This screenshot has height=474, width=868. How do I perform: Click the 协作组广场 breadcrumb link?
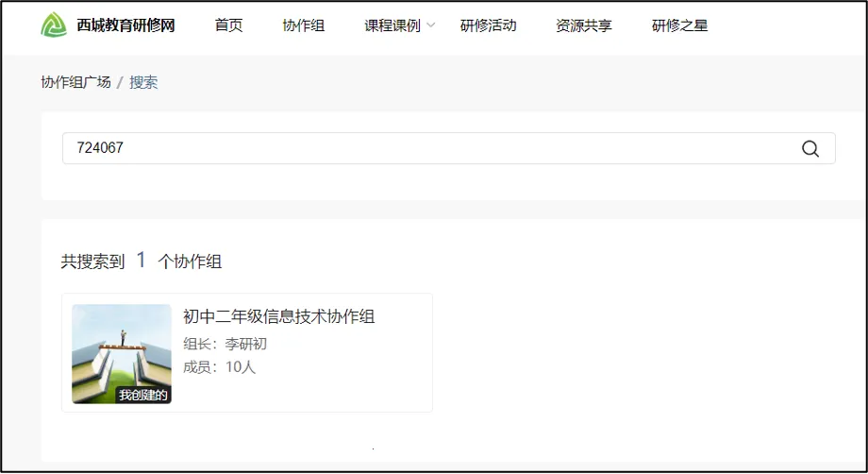coord(75,82)
